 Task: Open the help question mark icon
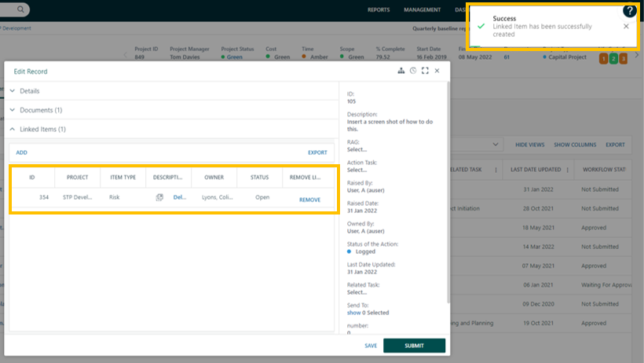630,11
